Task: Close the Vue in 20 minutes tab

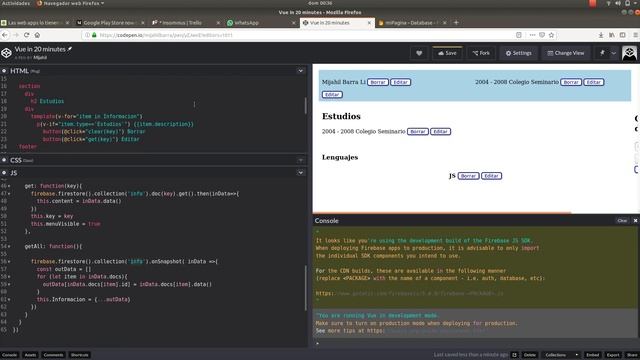Action: [369, 23]
